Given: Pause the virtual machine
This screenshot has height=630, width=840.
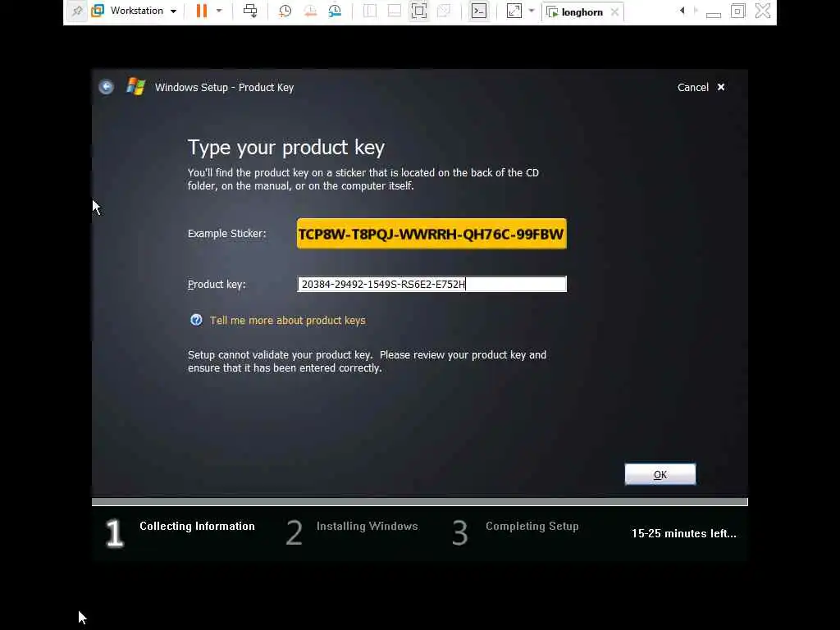Looking at the screenshot, I should tap(202, 11).
